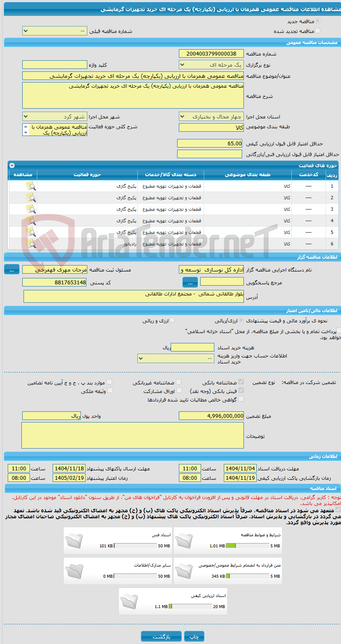The height and width of the screenshot is (644, 341).
Task: Click the حوزه فعالیت column header
Action: coord(87,174)
